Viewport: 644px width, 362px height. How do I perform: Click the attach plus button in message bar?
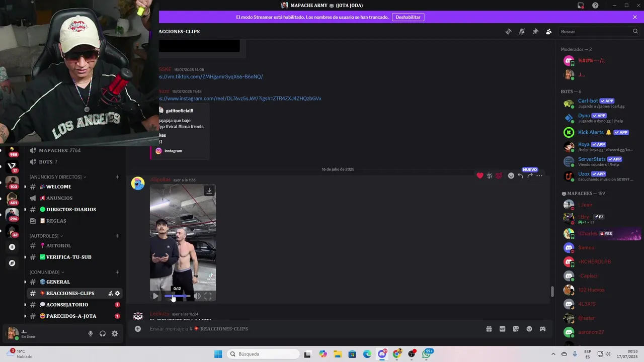click(x=138, y=329)
